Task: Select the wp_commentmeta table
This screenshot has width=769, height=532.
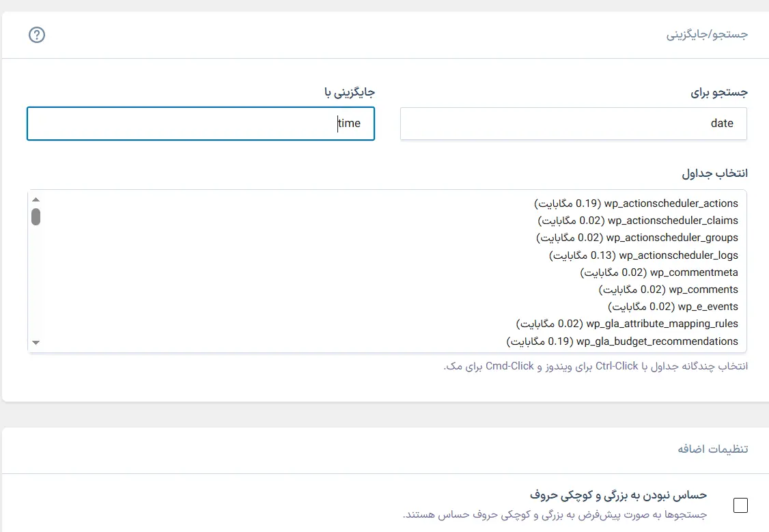Action: [658, 272]
